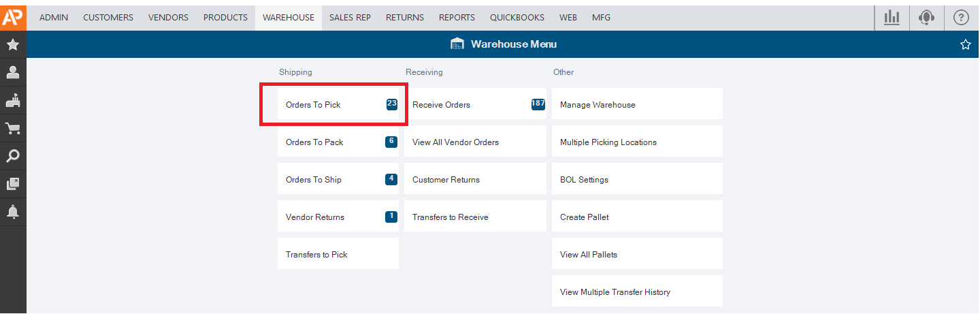
Task: Open the shopping cart sidebar icon
Action: click(x=13, y=128)
